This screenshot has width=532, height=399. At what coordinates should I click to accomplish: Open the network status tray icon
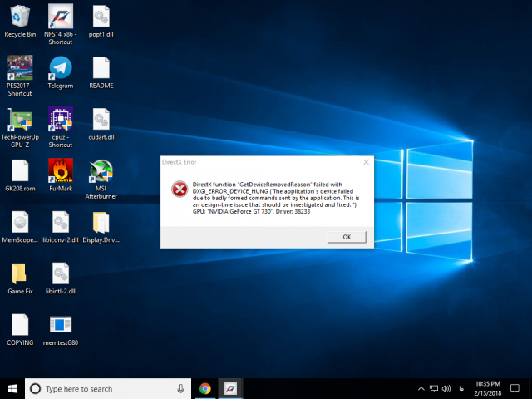click(434, 388)
